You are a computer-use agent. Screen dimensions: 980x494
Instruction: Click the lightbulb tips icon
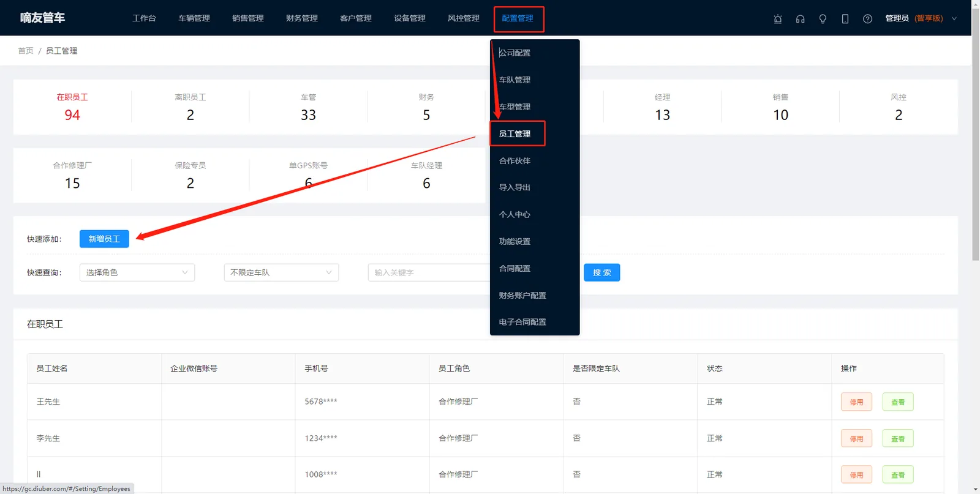(x=823, y=19)
